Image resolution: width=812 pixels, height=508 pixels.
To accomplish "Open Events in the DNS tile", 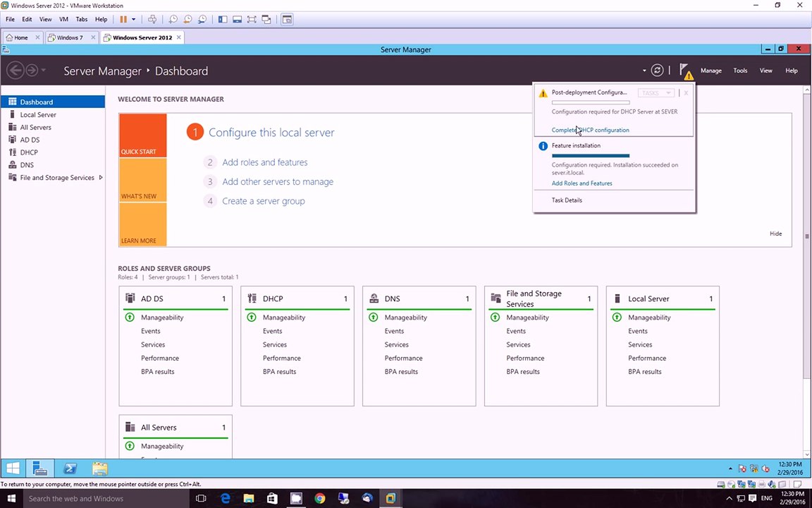I will click(394, 331).
